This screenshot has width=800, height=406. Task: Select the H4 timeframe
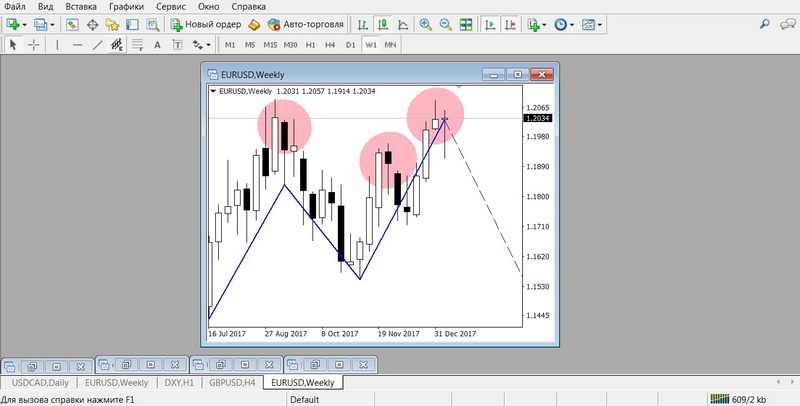point(331,44)
